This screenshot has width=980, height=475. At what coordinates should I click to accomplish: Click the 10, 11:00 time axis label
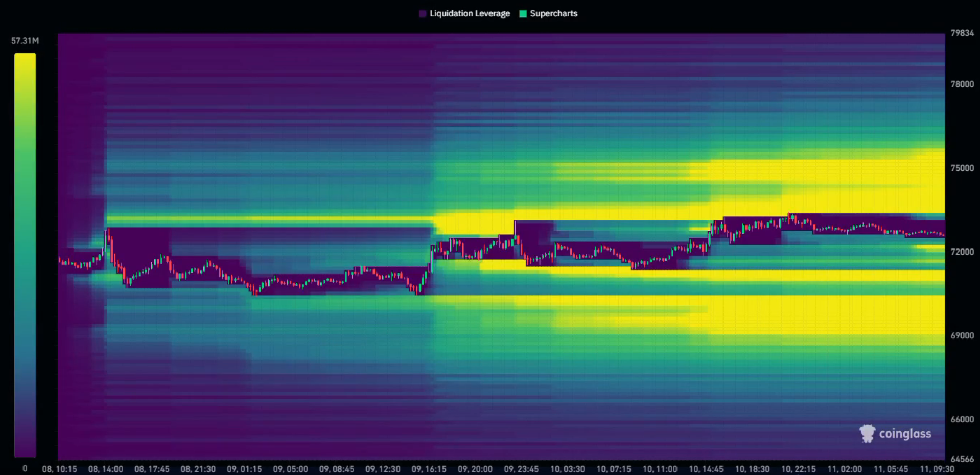[660, 469]
